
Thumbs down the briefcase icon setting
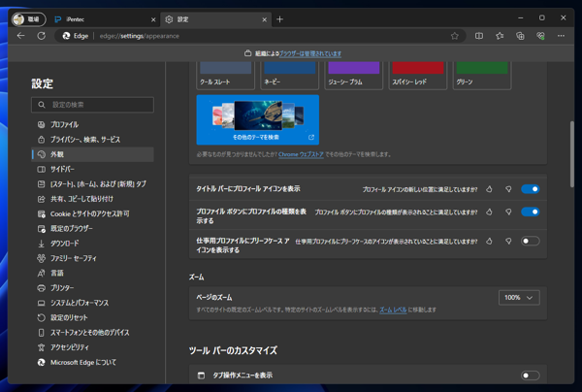pos(508,241)
